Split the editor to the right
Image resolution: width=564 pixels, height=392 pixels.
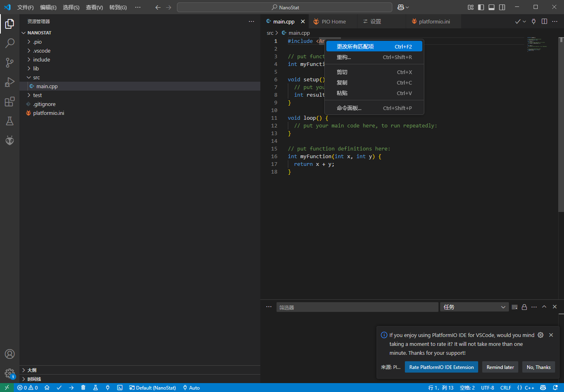pyautogui.click(x=544, y=21)
